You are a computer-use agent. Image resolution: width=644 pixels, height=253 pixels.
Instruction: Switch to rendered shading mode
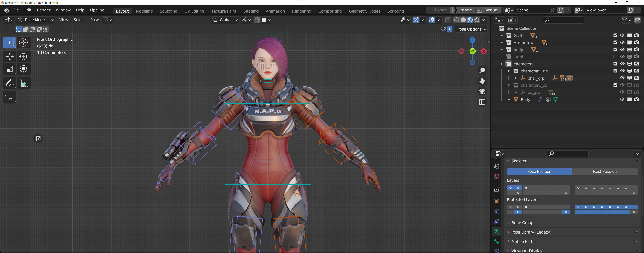[x=477, y=20]
